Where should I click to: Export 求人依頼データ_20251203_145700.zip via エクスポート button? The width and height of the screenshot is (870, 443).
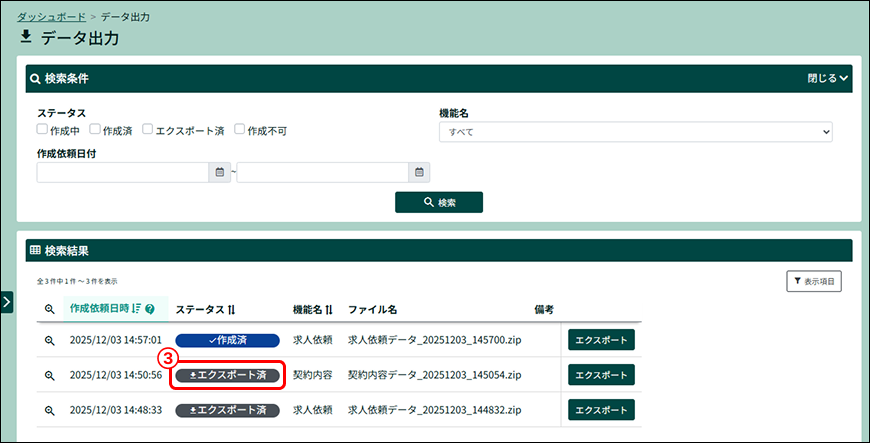(601, 340)
